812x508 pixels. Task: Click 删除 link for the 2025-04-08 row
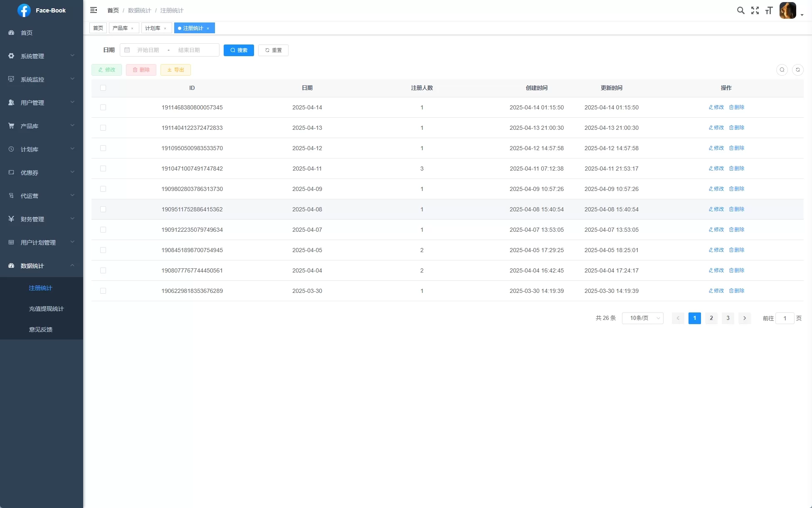[737, 209]
